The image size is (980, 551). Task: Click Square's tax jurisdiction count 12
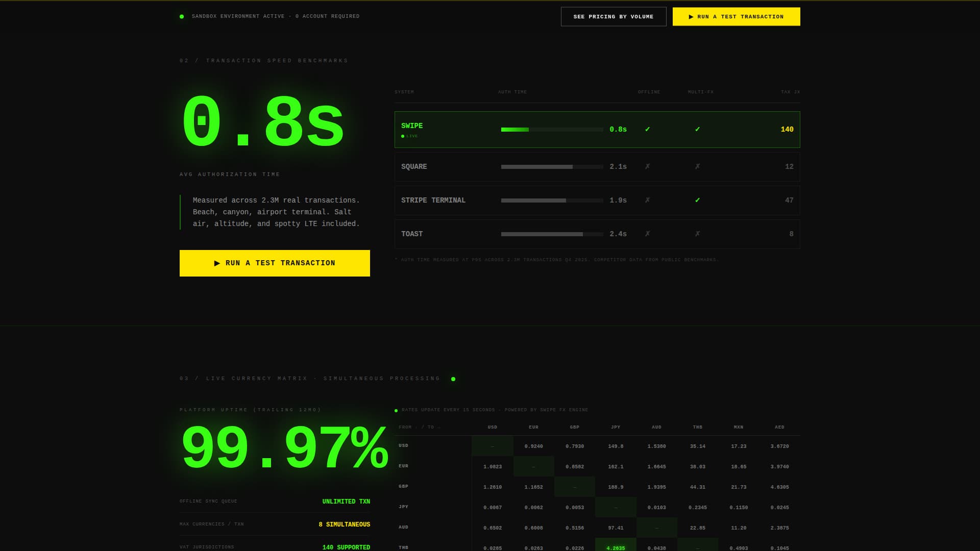[789, 167]
